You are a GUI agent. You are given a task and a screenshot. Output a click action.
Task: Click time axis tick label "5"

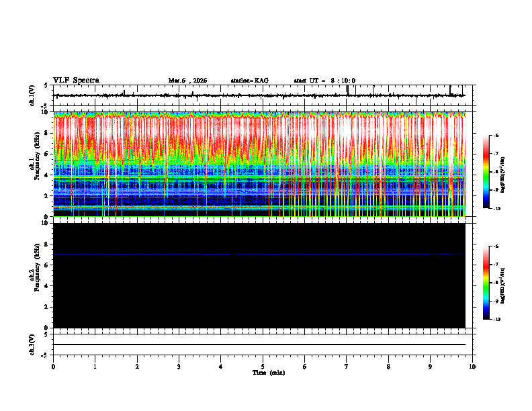(263, 367)
